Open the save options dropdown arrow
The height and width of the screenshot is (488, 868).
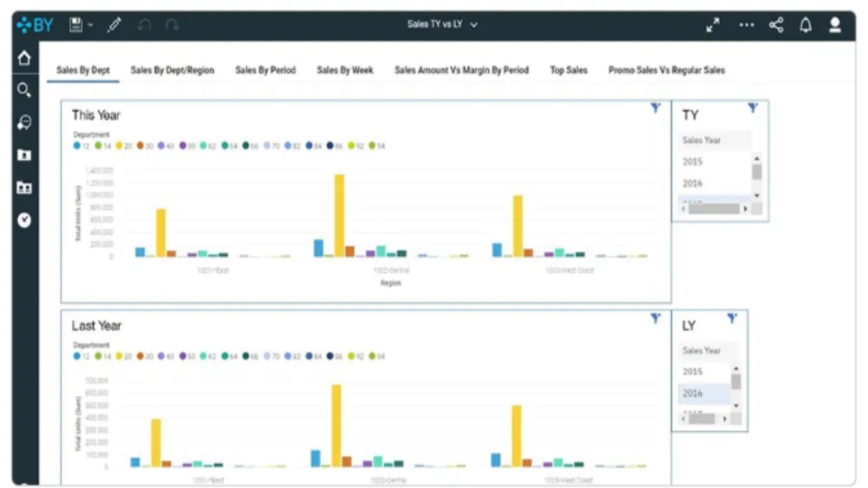(90, 26)
